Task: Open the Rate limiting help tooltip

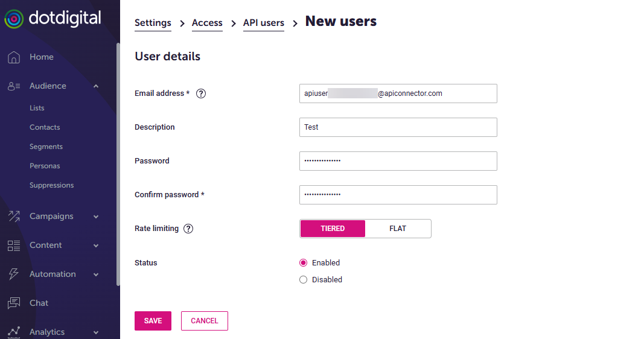Action: tap(188, 229)
